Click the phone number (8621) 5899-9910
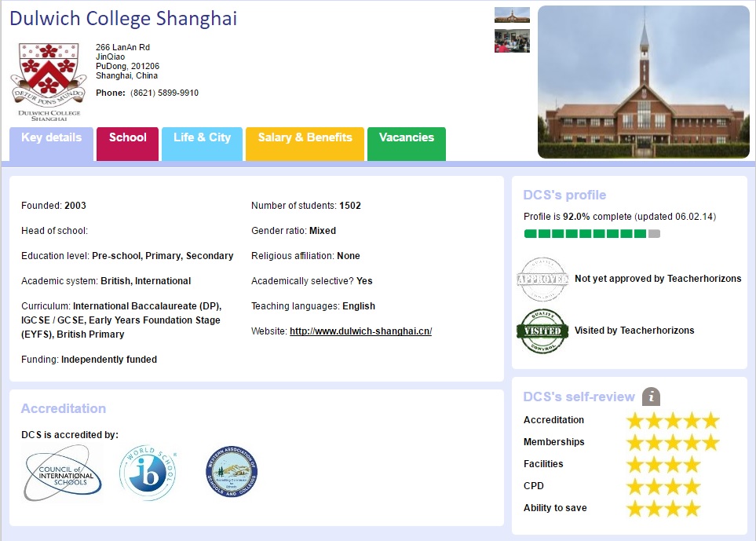This screenshot has width=756, height=541. [x=164, y=93]
